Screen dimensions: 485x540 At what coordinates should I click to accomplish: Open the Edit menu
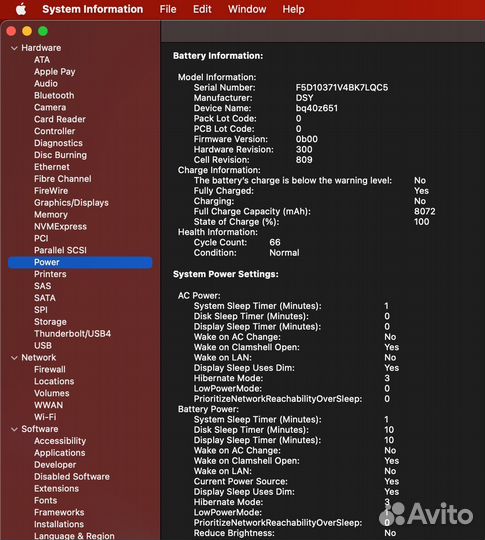(202, 9)
